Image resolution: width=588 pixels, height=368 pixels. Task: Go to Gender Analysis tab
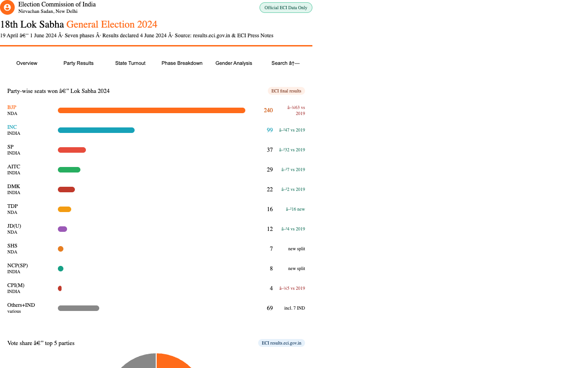point(234,63)
